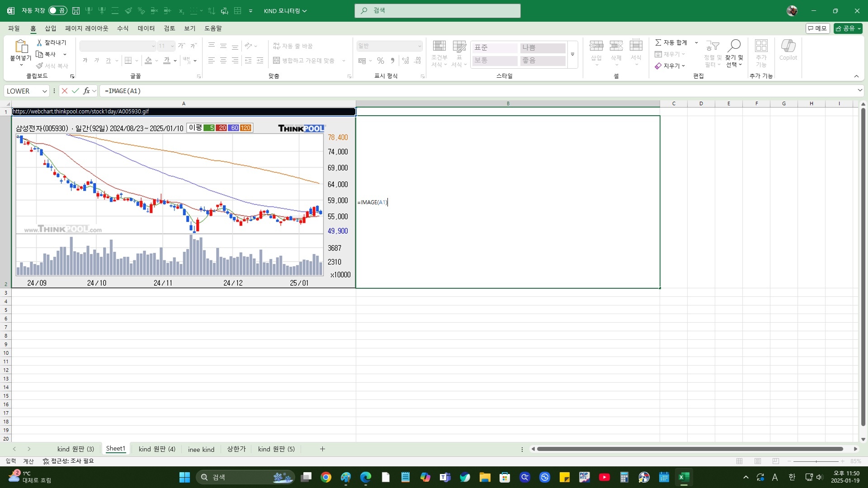868x488 pixels.
Task: Open 표 서식 format-as-table gallery
Action: point(459,54)
